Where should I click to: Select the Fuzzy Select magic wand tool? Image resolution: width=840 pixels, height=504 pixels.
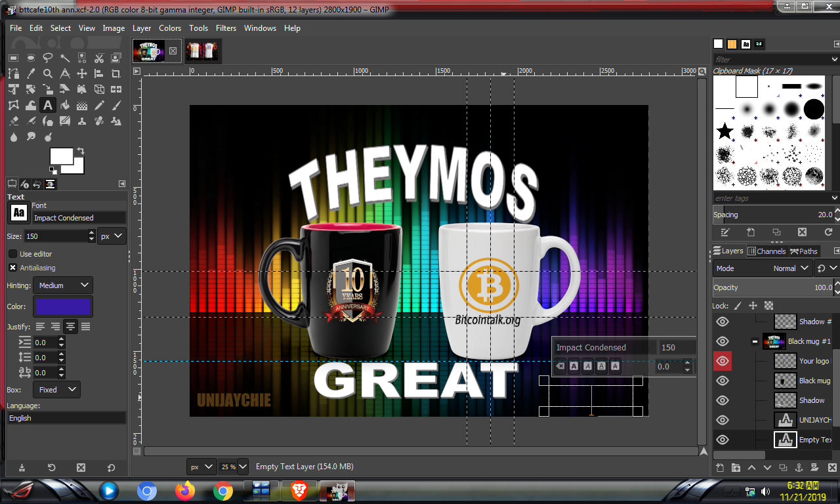click(x=65, y=58)
